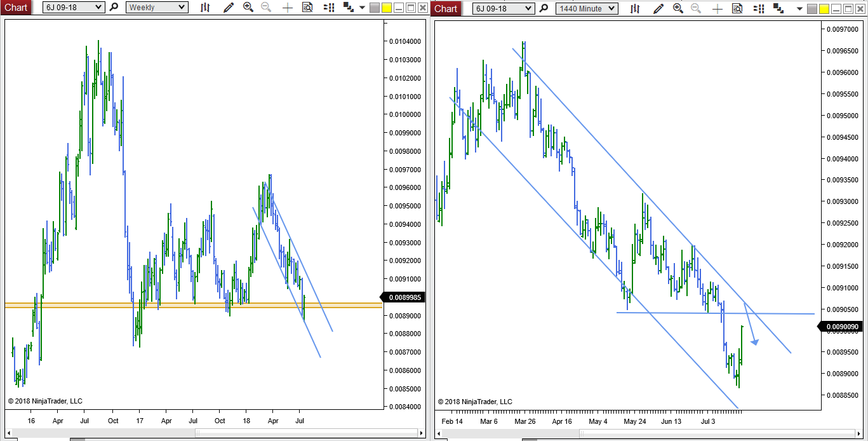
Task: Toggle the crosshair cursor in Weekly chart
Action: (288, 8)
